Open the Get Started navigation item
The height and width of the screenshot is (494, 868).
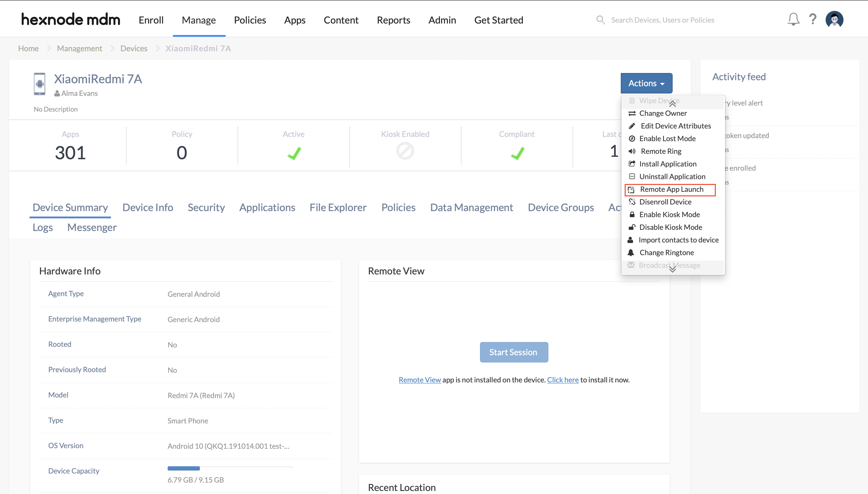pos(499,20)
